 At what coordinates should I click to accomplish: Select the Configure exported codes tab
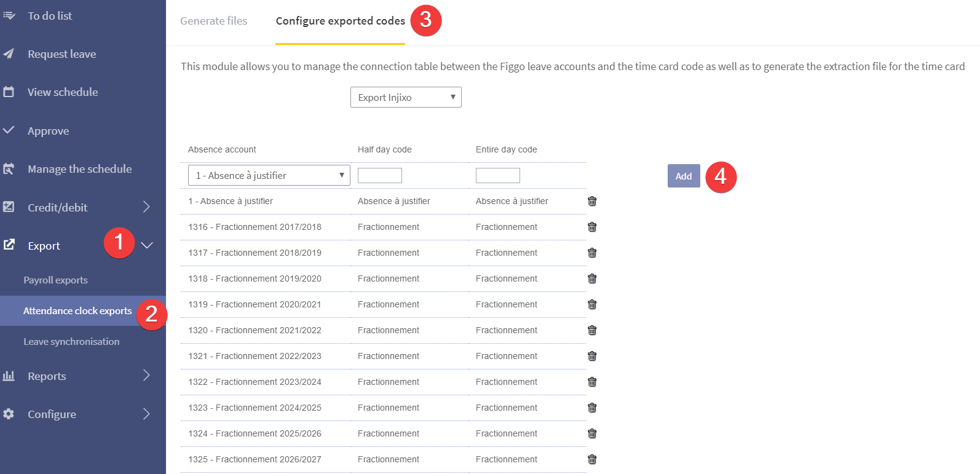340,21
